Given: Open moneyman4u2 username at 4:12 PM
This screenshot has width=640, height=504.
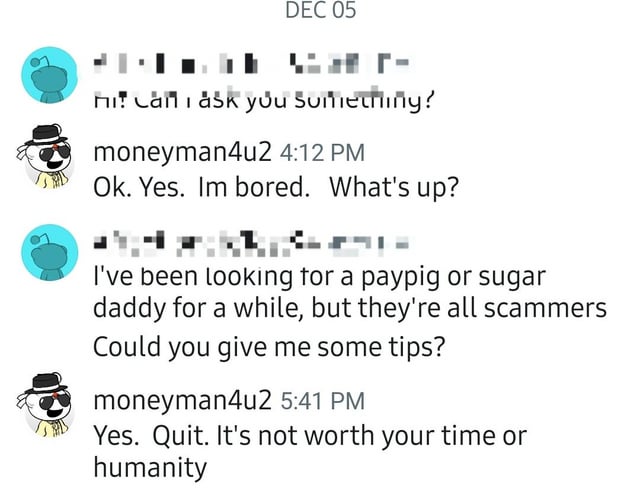Looking at the screenshot, I should coord(181,154).
